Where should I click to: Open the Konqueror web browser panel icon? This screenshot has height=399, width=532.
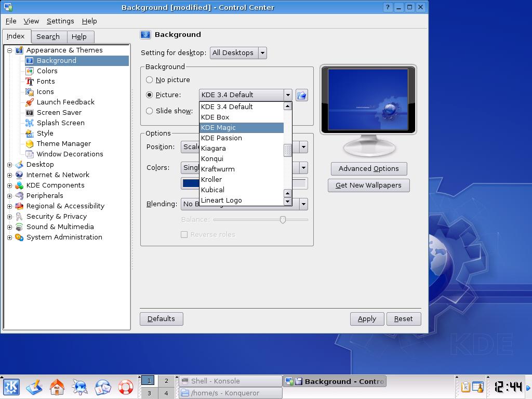coord(79,387)
